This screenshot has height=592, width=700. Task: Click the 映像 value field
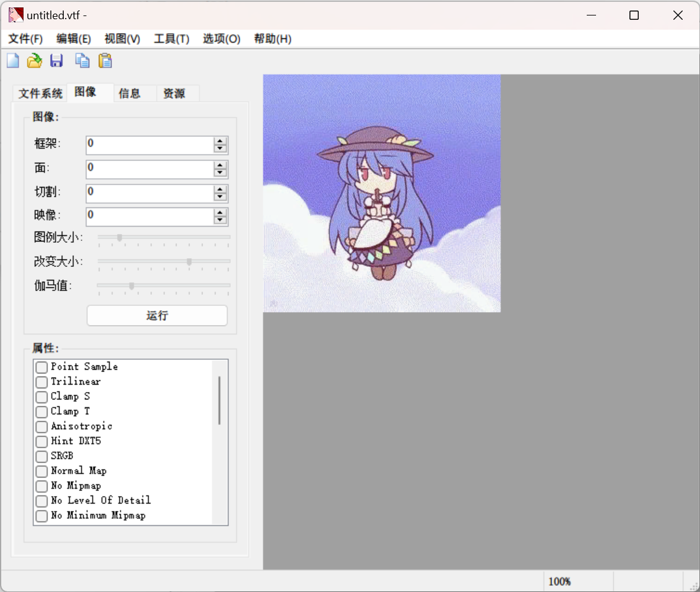pyautogui.click(x=150, y=217)
